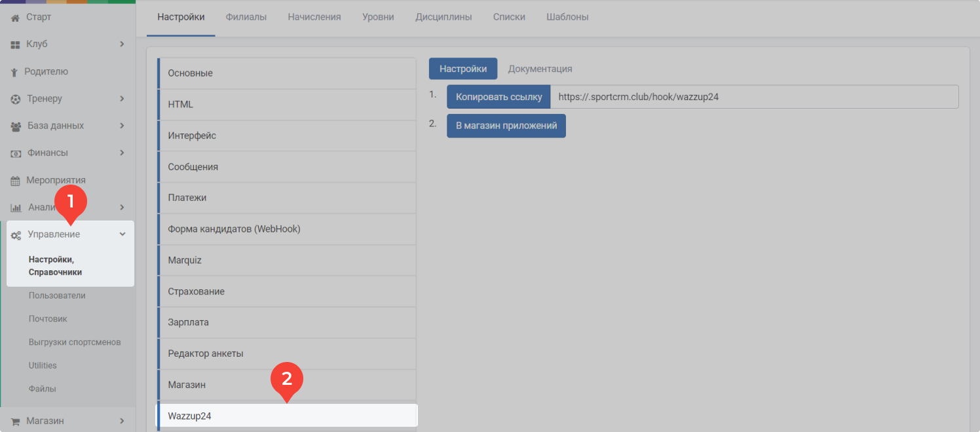Click the home icon beside Старт
Image resolution: width=980 pixels, height=432 pixels.
tap(16, 17)
